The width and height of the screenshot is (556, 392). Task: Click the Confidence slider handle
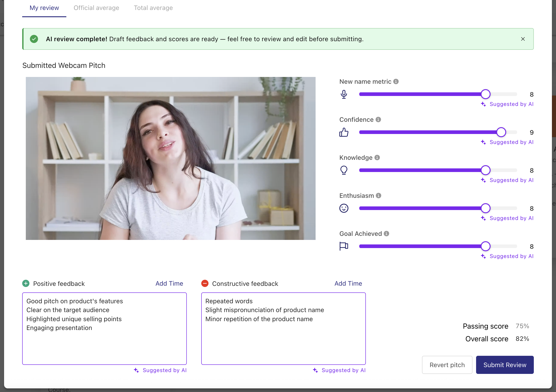pyautogui.click(x=501, y=132)
